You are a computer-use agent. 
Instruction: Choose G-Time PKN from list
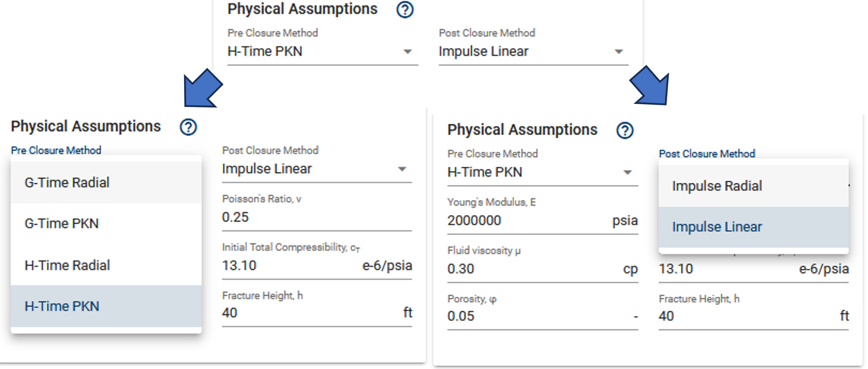[x=106, y=224]
